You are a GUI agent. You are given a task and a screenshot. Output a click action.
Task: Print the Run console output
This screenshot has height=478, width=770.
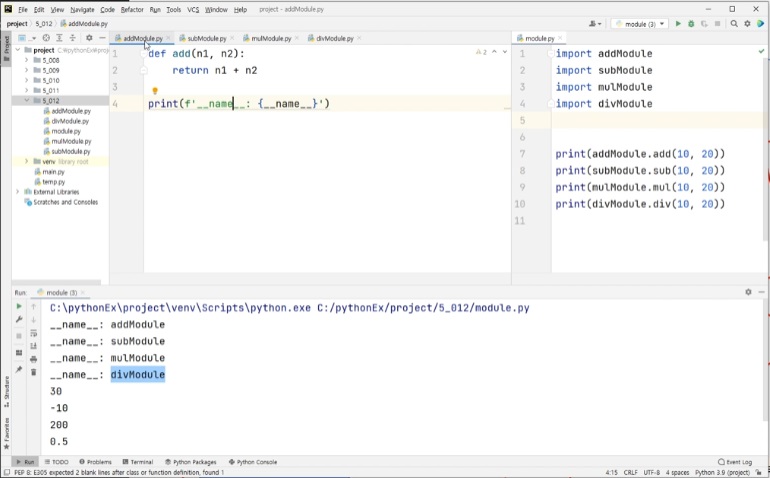pos(33,359)
